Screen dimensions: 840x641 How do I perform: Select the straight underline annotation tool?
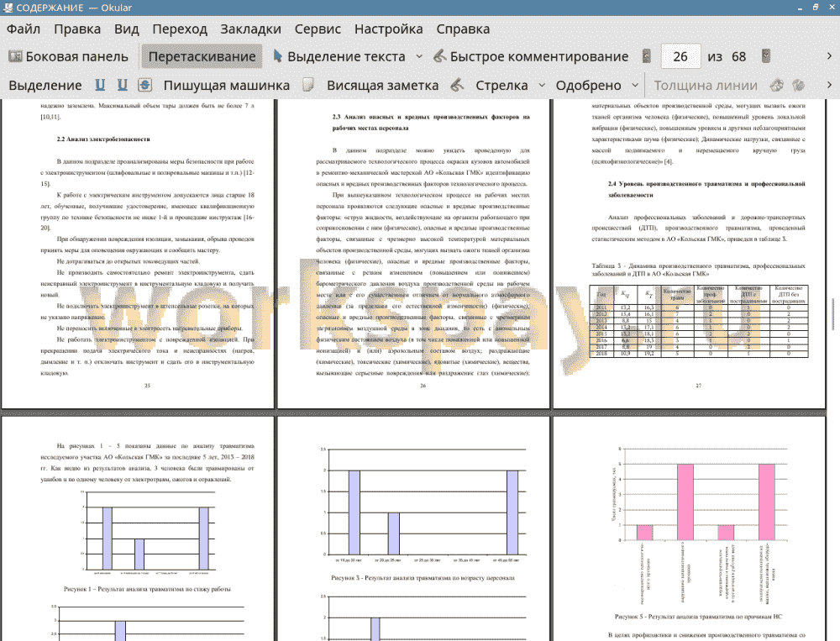100,85
